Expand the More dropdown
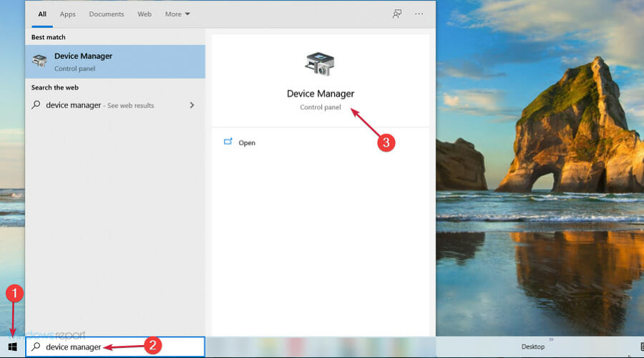Viewport: 644px width, 358px height. tap(177, 14)
